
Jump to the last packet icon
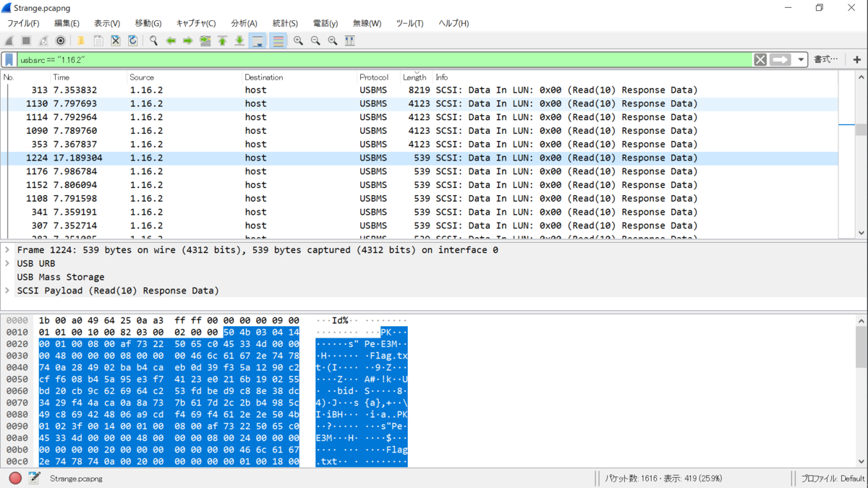(x=239, y=41)
